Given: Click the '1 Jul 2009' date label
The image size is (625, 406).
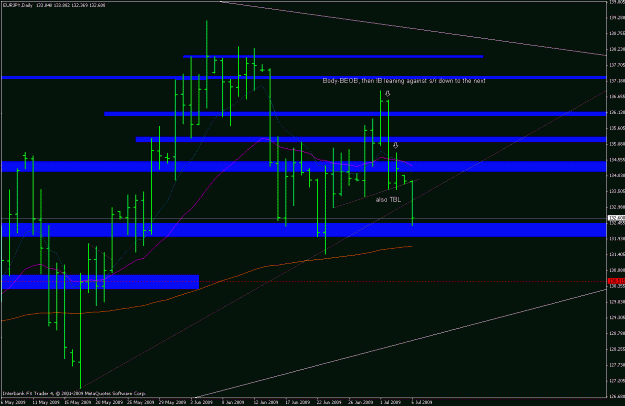Looking at the screenshot, I should coord(390,402).
